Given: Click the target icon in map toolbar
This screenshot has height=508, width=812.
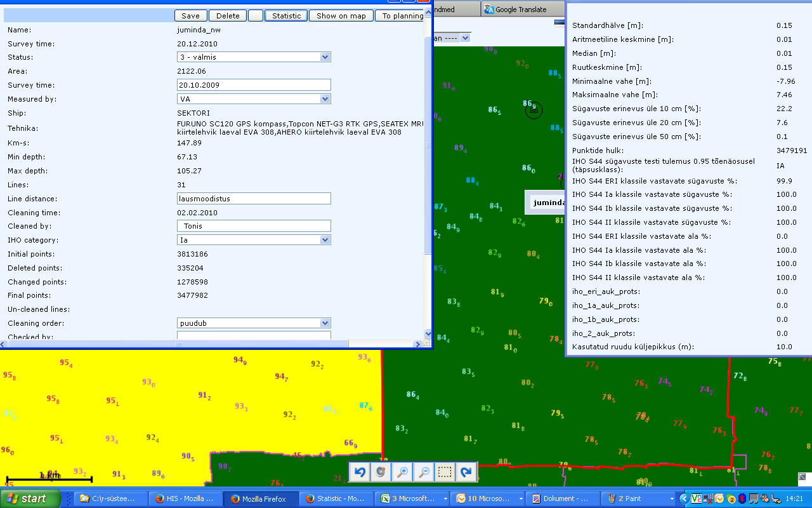Looking at the screenshot, I should [x=381, y=472].
